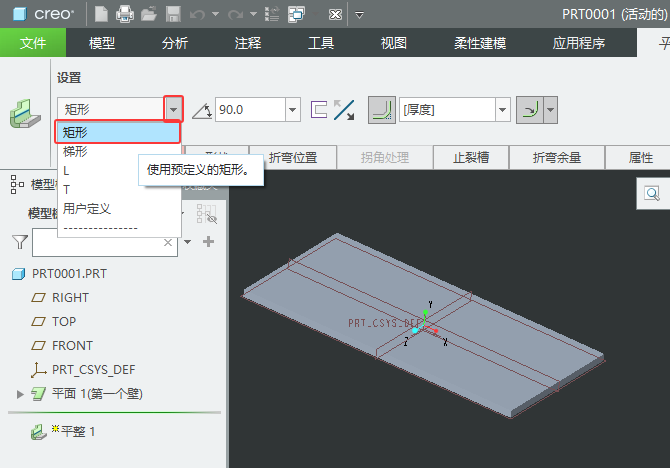670x468 pixels.
Task: Expand the 平面 1(第一个壁) feature
Action: point(20,394)
